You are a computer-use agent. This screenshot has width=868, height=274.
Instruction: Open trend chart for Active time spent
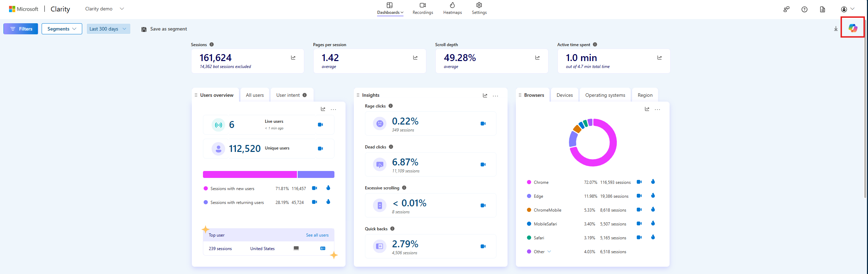point(659,58)
